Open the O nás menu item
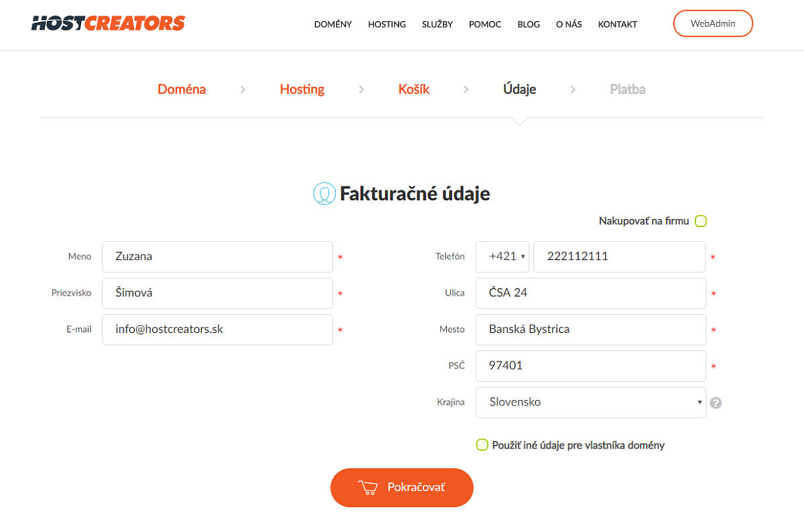 click(569, 24)
